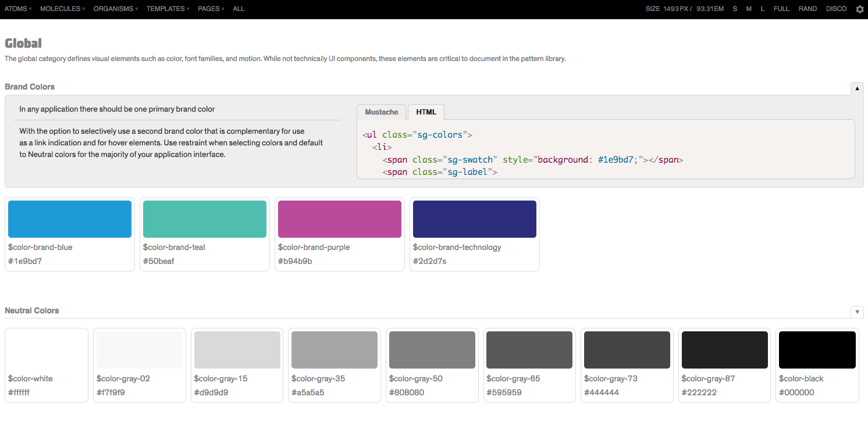
Task: Click the #1e9bd7 hex value text
Action: 25,261
